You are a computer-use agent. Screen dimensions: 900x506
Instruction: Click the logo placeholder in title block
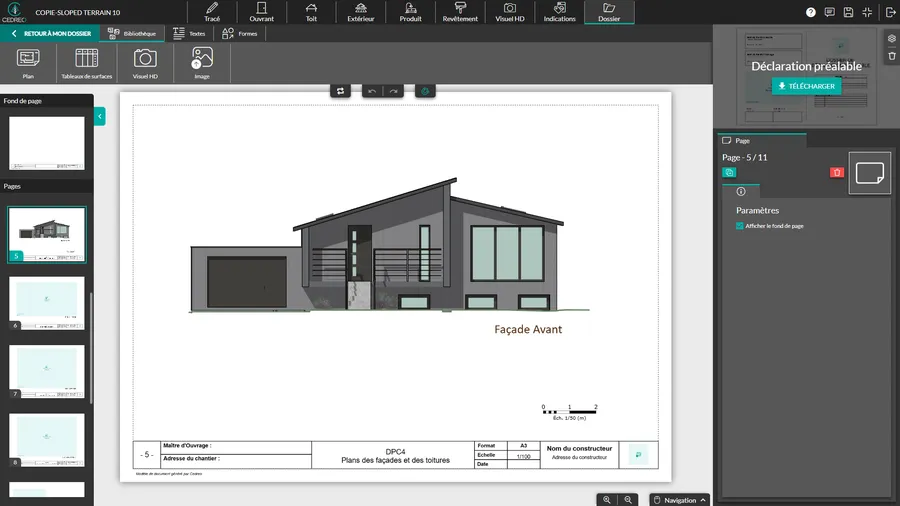[638, 455]
